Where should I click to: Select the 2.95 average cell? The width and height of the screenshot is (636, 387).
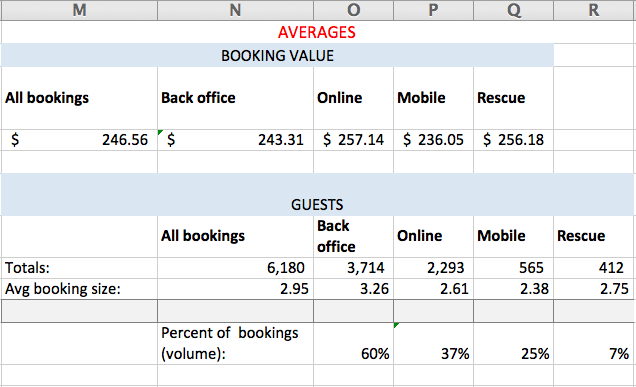(x=235, y=289)
